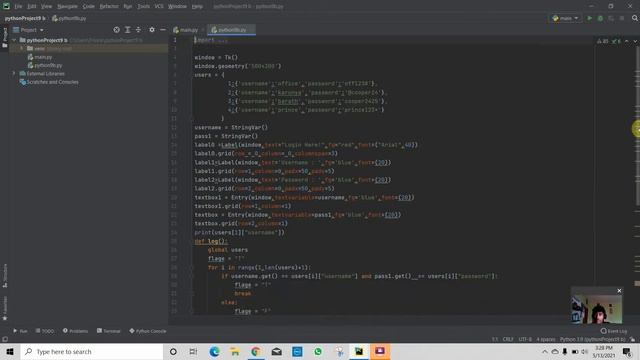The image size is (640, 360).
Task: Open Search Everywhere magnifier icon
Action: click(635, 18)
